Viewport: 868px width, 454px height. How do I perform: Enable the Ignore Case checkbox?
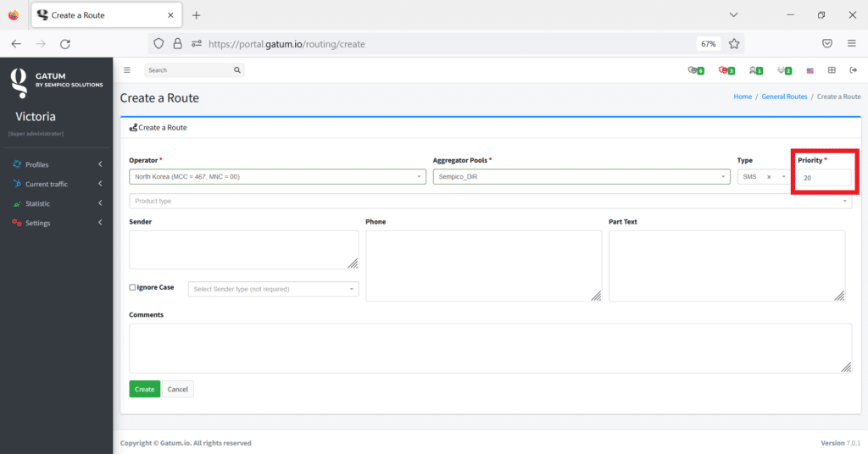coord(132,287)
